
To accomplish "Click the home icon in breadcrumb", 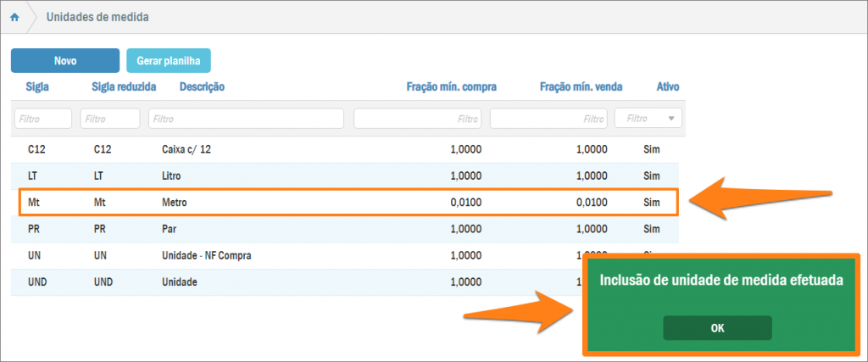I will [14, 17].
